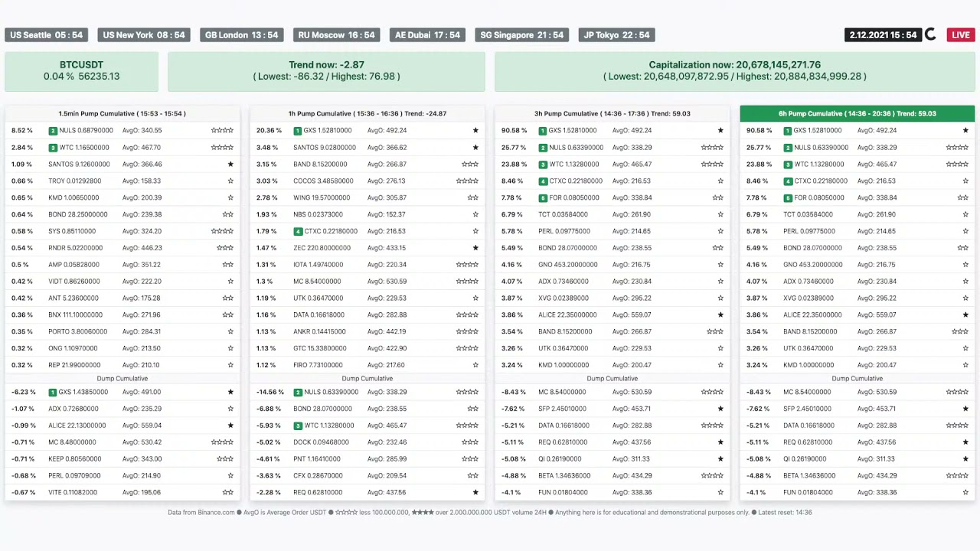Click VITE 0.11082000 in 1.5min Dump list
Screen dimensions: 980x551
click(73, 493)
